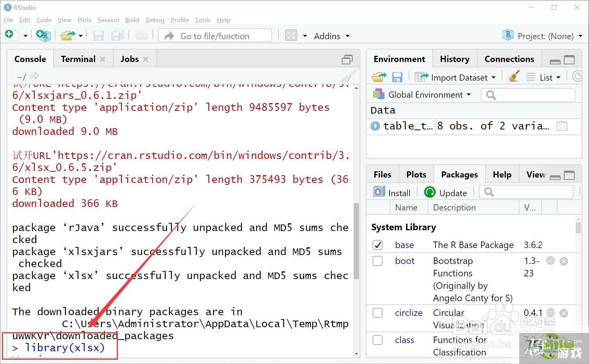Click the view working directory arrow icon
Image resolution: width=589 pixels, height=364 pixels.
tap(34, 76)
